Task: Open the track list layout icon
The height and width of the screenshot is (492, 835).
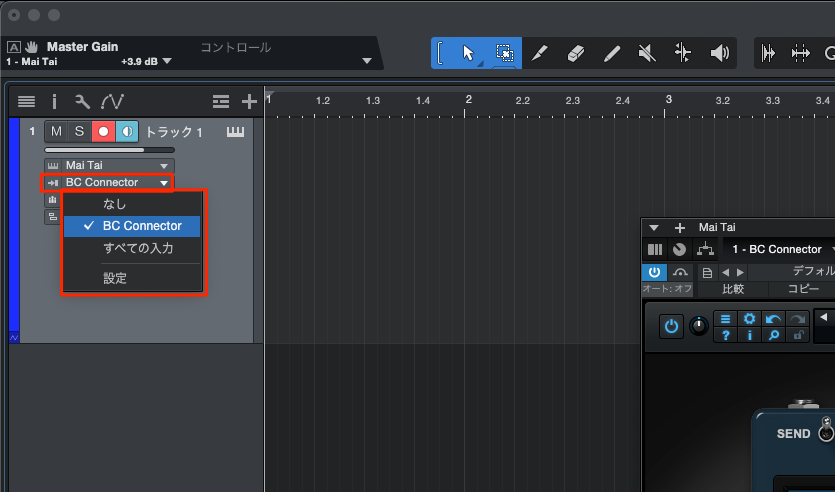Action: tap(220, 101)
